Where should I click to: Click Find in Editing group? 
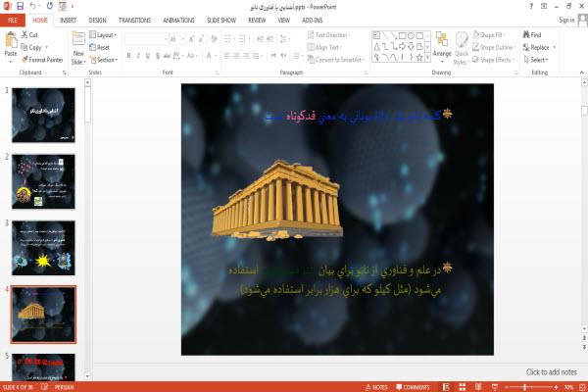pyautogui.click(x=532, y=35)
